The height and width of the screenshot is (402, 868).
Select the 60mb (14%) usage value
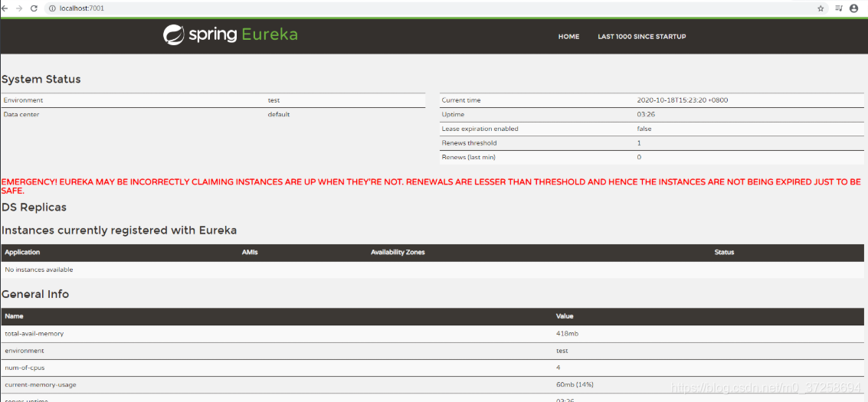pyautogui.click(x=575, y=384)
